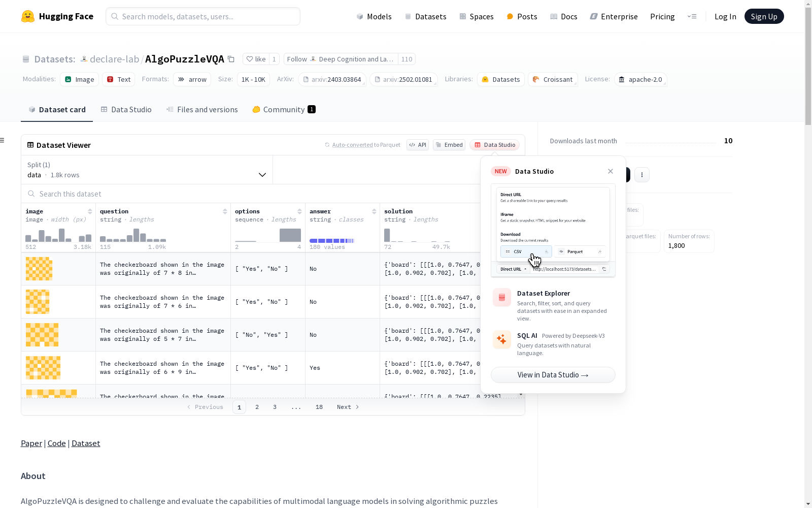Screen dimensions: 812x508
Task: Go to page 18 of the dataset
Action: click(x=319, y=407)
